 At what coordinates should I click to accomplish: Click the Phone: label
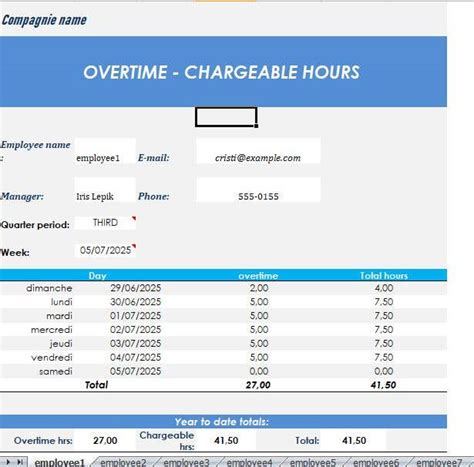pyautogui.click(x=154, y=196)
